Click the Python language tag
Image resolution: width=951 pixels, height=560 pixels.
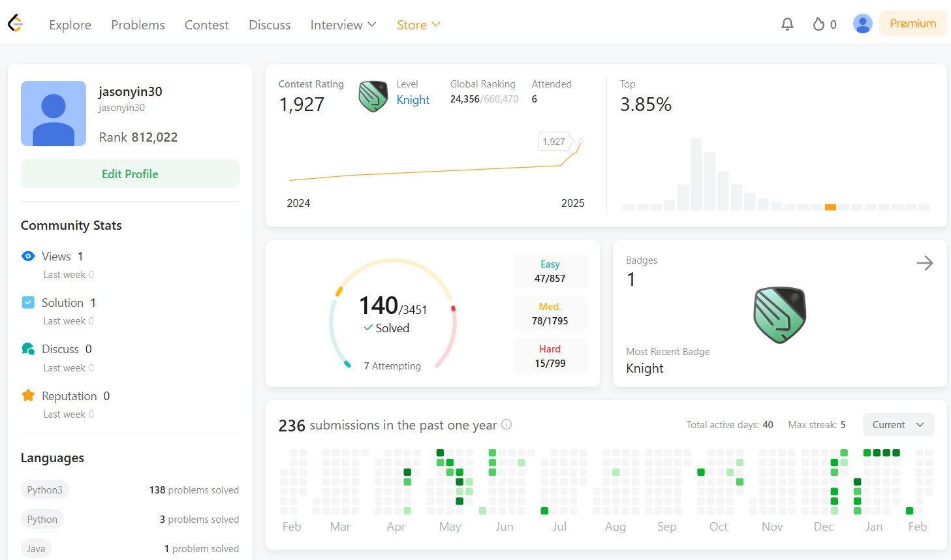click(x=42, y=519)
